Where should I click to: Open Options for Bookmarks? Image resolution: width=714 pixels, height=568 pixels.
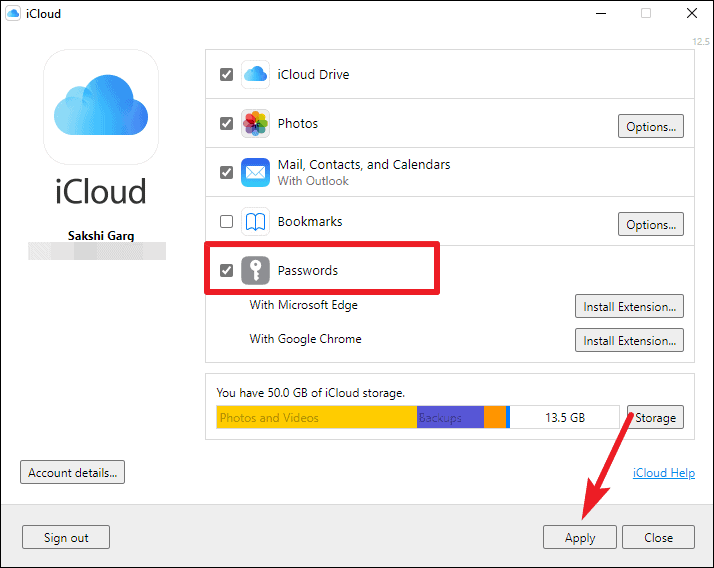point(651,224)
